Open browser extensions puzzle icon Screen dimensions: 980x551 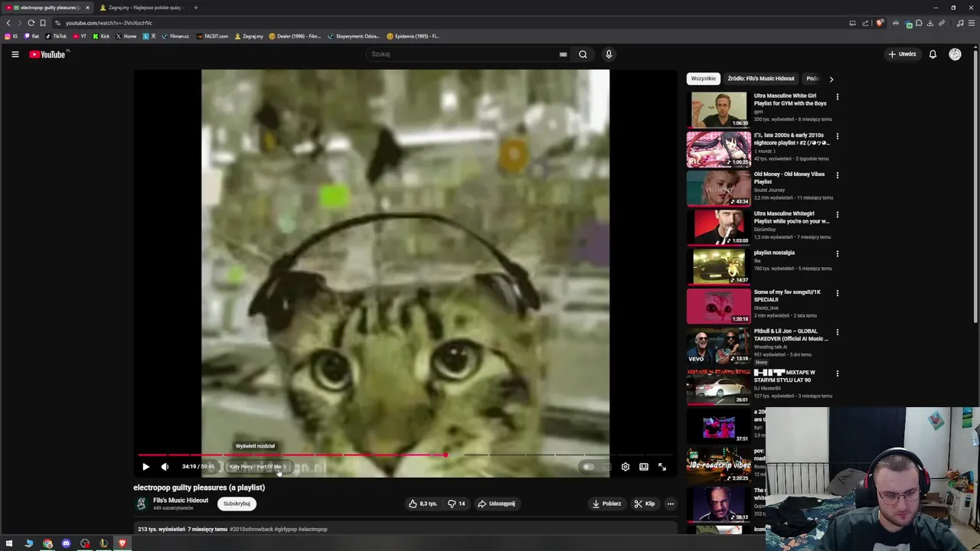click(919, 23)
